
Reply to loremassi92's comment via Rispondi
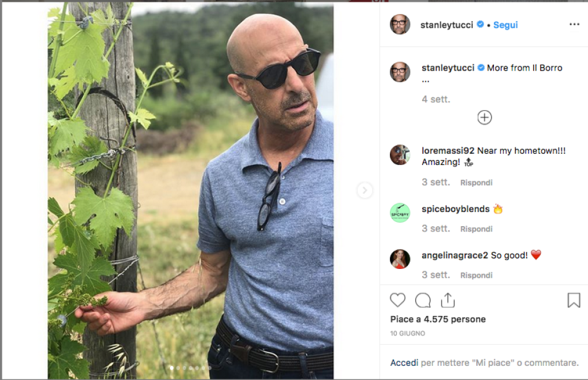(x=476, y=183)
